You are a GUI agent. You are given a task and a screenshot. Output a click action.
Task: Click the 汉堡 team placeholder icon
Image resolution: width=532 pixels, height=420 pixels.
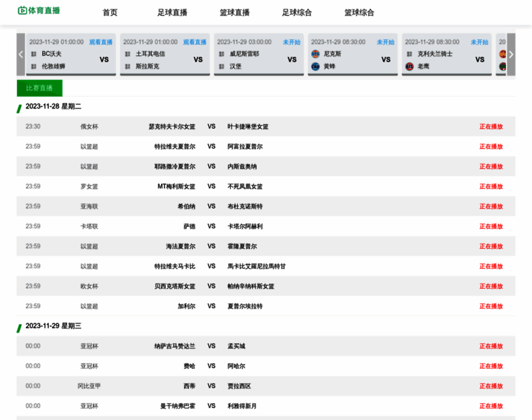(x=221, y=66)
